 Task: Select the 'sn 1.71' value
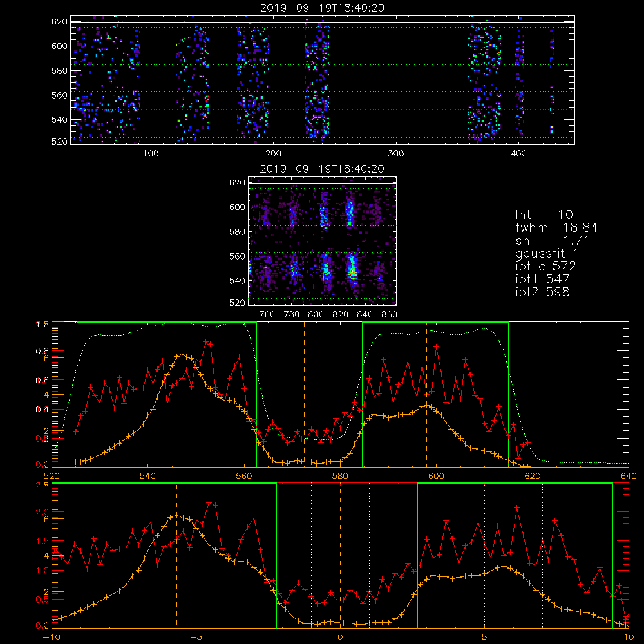(552, 240)
